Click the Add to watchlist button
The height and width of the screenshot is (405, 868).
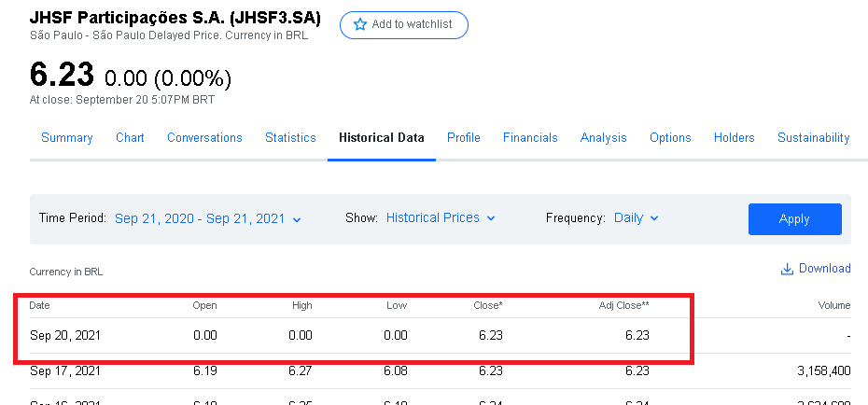[x=403, y=25]
